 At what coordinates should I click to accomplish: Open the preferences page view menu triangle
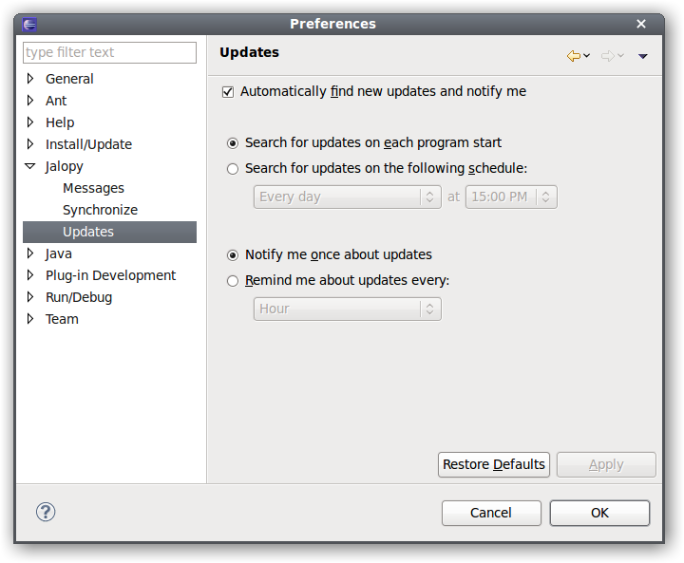point(643,56)
